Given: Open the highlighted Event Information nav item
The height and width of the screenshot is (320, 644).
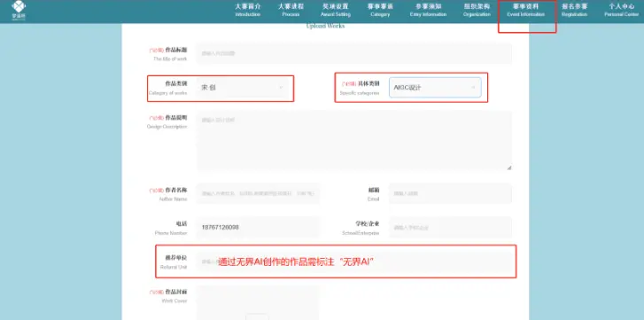Looking at the screenshot, I should [525, 11].
